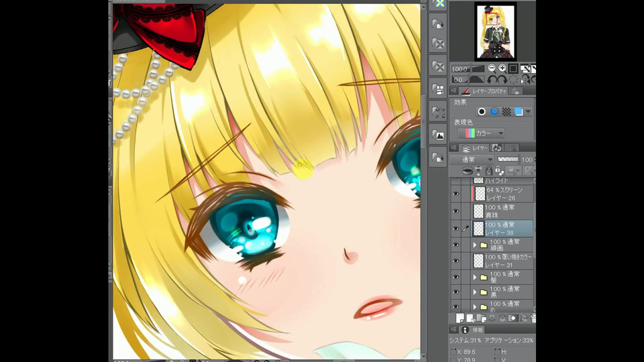Hide the レイヤー 26 screen layer
Image resolution: width=644 pixels, height=362 pixels.
click(x=455, y=194)
